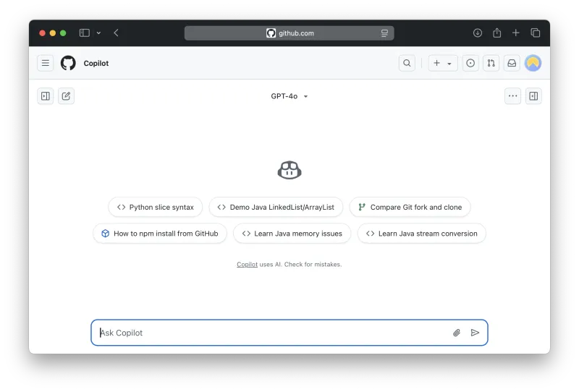Click the GitHub Octocat logo
The image size is (579, 392).
[68, 63]
